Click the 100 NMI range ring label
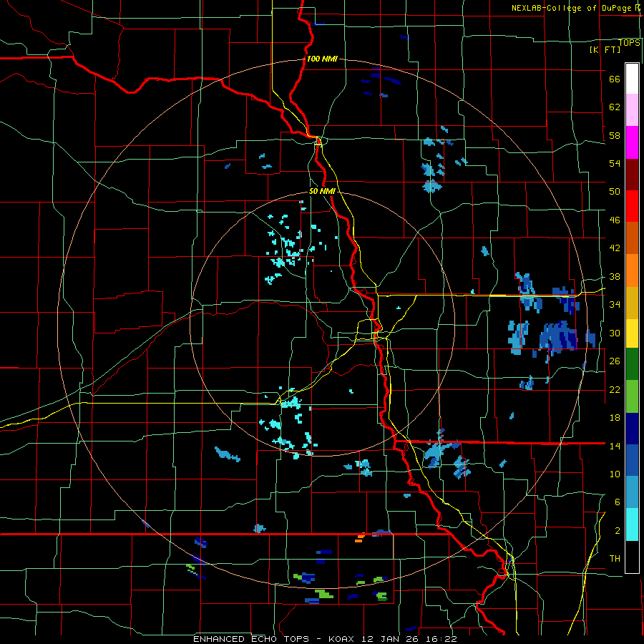Image resolution: width=644 pixels, height=644 pixels. coord(322,59)
